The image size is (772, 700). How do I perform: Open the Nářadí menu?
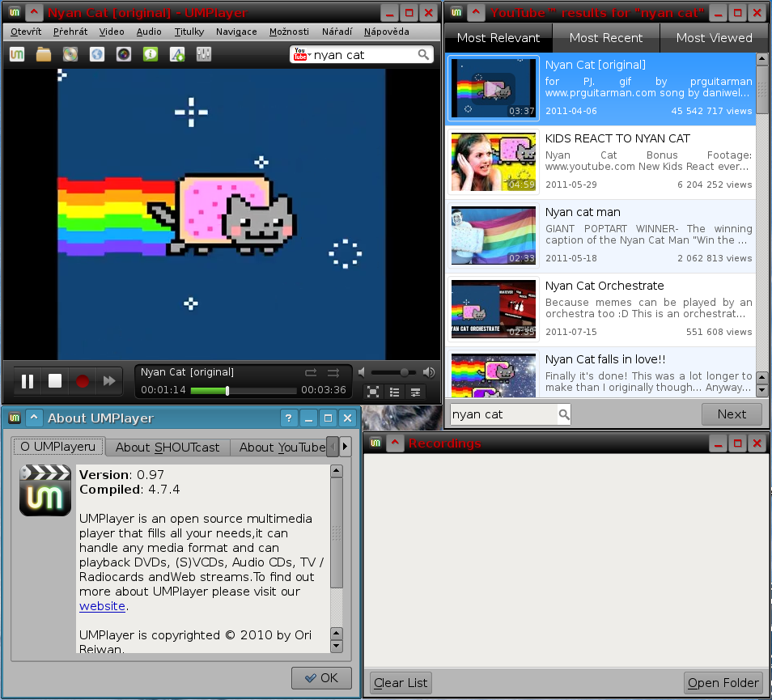[x=337, y=32]
